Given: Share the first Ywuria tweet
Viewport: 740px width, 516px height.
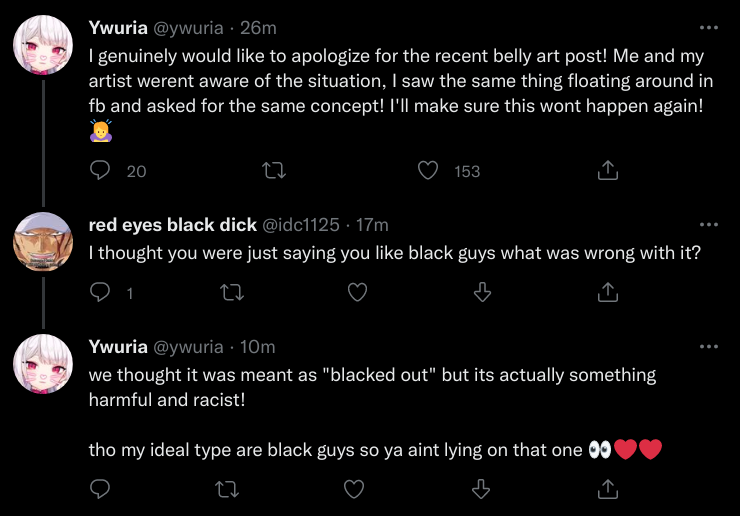Looking at the screenshot, I should pyautogui.click(x=608, y=170).
